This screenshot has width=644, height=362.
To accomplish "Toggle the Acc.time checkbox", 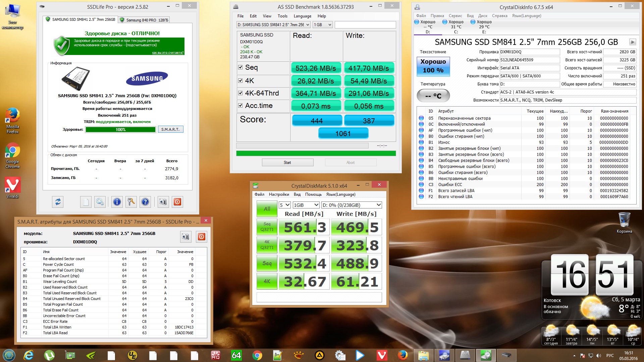I will tap(240, 106).
